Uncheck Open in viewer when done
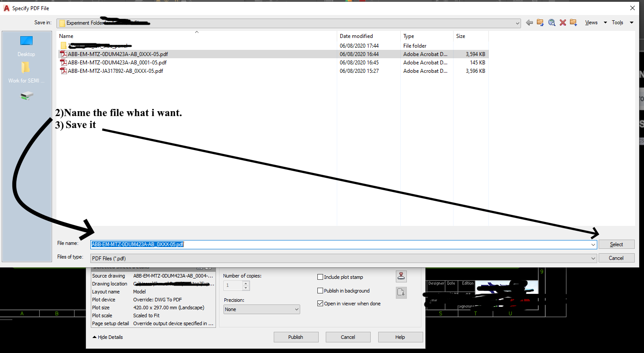 (320, 303)
